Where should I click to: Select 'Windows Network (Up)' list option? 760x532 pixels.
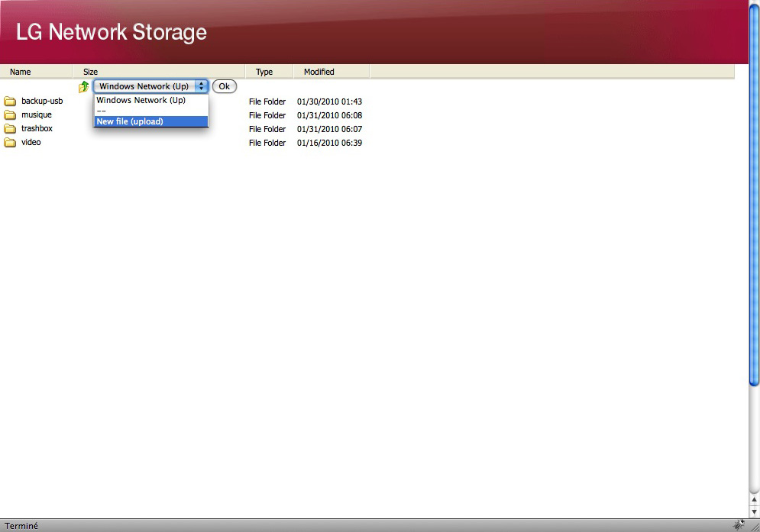pyautogui.click(x=150, y=100)
